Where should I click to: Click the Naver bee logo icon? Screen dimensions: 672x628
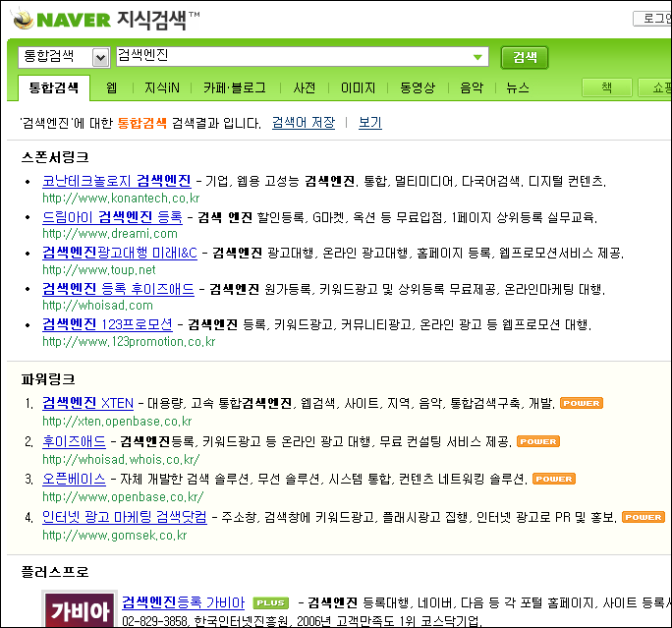coord(24,19)
